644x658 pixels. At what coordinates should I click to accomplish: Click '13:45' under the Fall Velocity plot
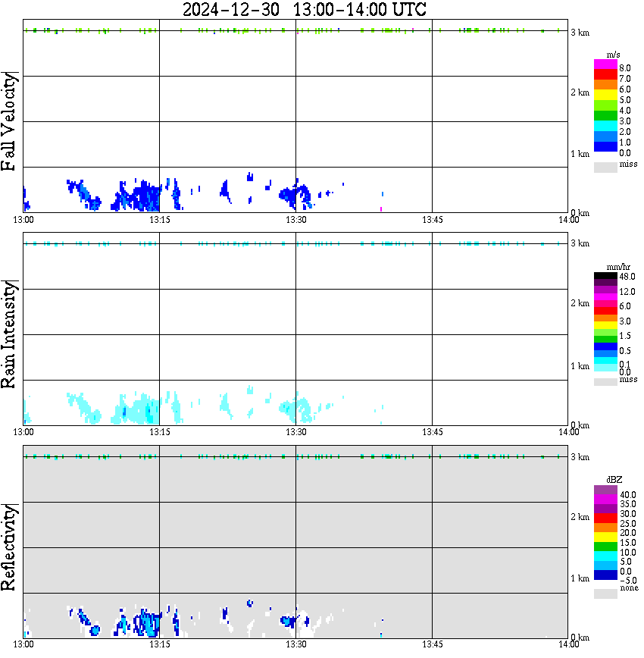(433, 220)
